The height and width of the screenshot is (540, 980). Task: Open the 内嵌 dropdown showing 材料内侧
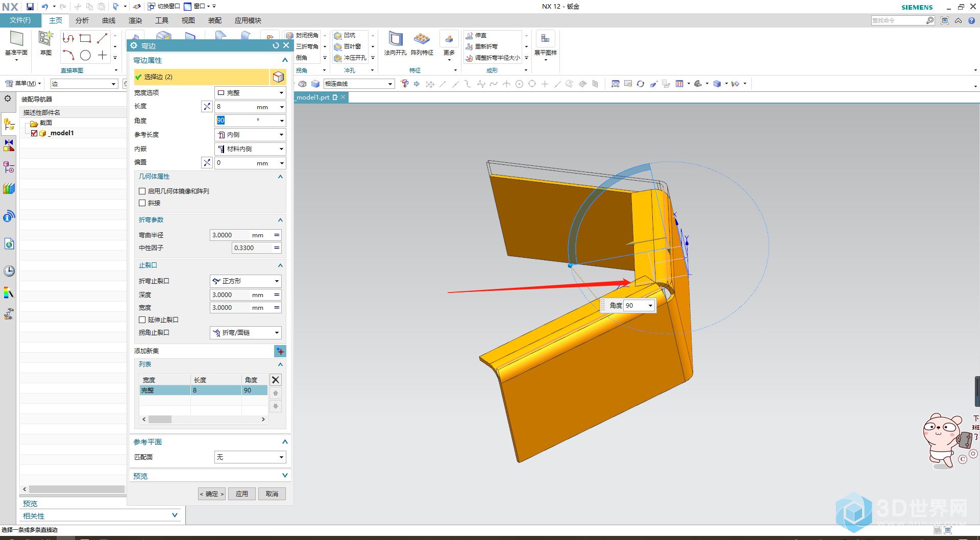(250, 149)
